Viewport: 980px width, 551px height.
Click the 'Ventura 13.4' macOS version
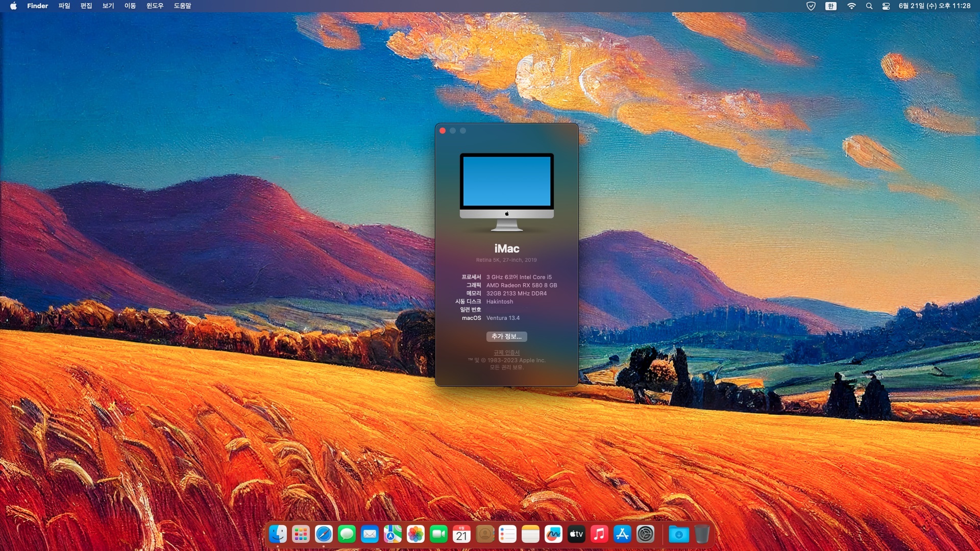pos(503,318)
